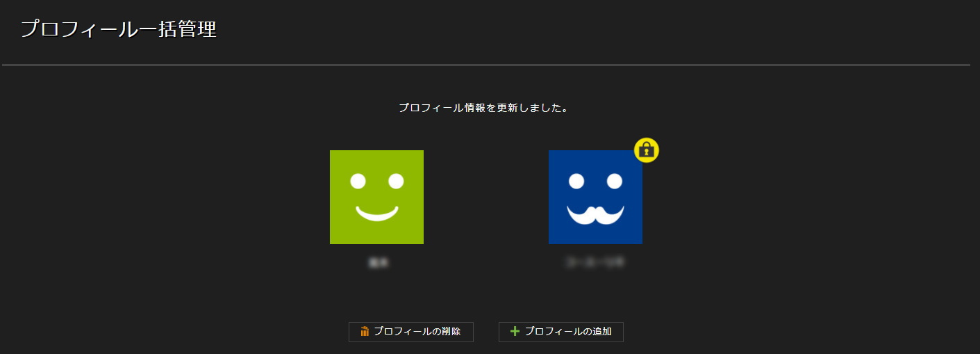Click the name under the blue avatar
980x354 pixels.
pyautogui.click(x=595, y=263)
